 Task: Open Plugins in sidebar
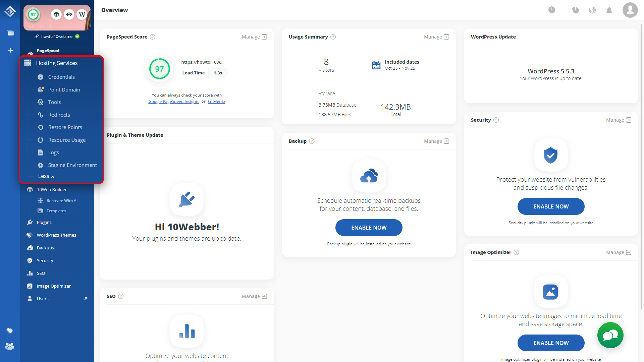tap(44, 223)
